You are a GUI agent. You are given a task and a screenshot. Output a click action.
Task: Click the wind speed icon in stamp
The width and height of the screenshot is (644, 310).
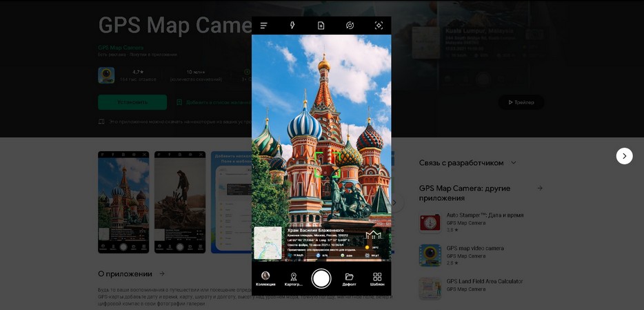290,255
